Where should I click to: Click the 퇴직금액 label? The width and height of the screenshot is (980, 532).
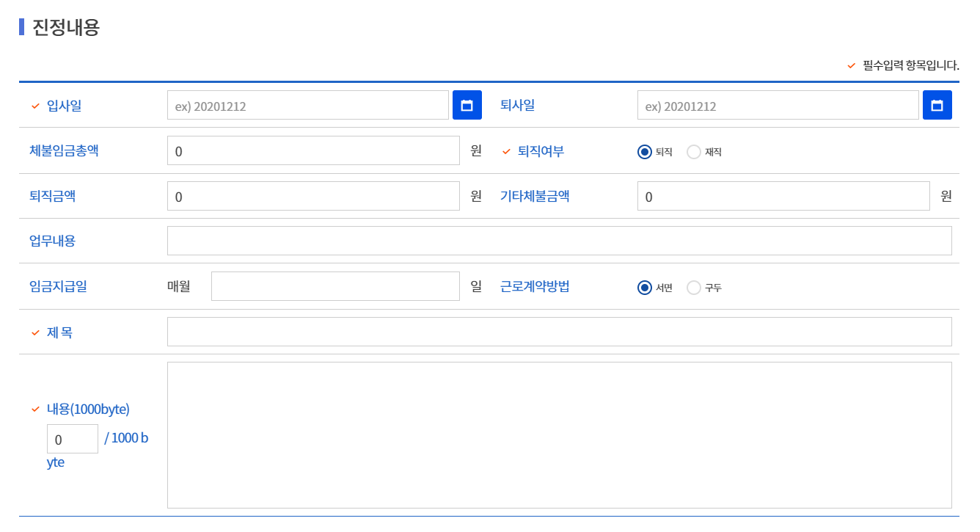(x=52, y=196)
